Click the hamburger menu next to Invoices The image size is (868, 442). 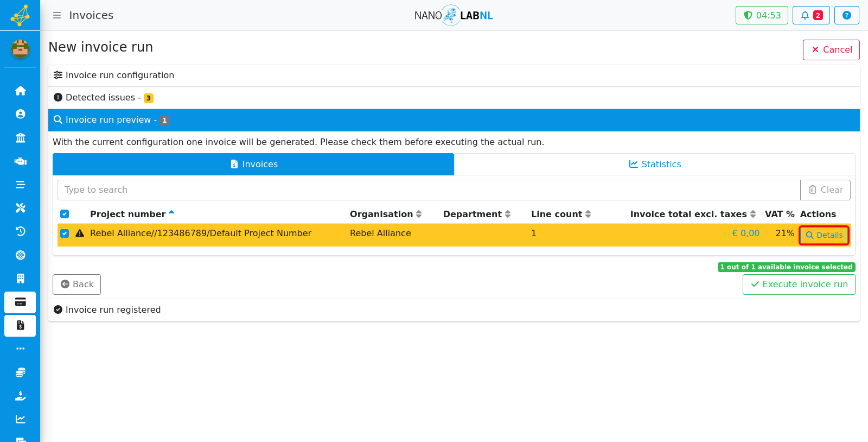[x=57, y=15]
